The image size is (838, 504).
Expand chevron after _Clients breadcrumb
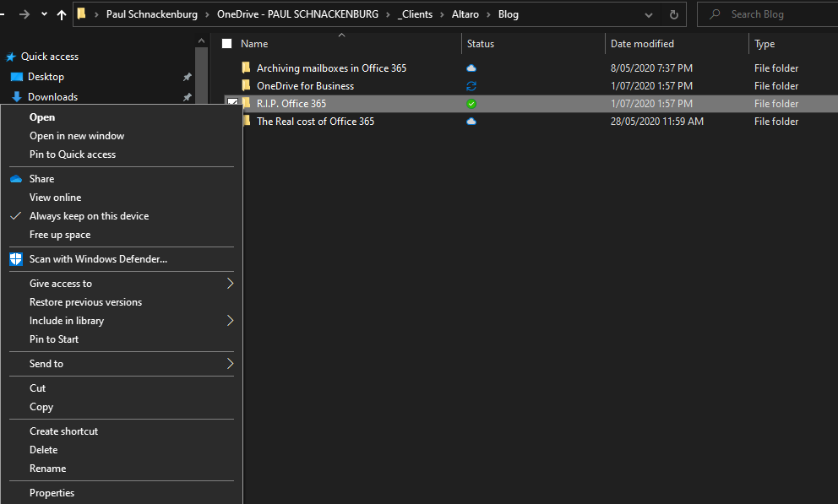(442, 14)
